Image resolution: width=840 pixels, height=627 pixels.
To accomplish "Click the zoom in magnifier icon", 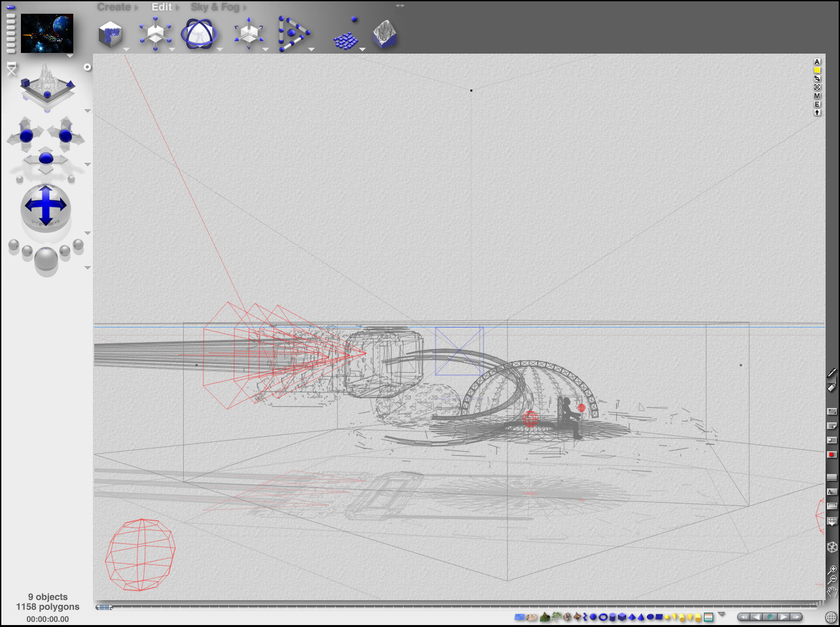I will pos(832,570).
